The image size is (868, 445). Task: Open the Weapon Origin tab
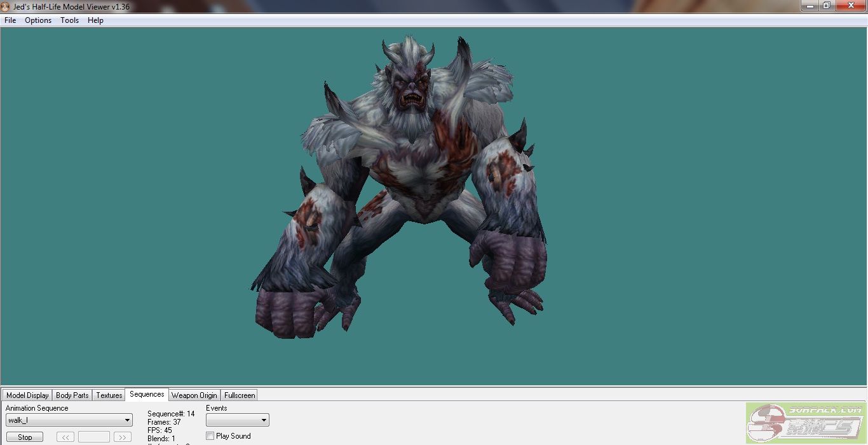194,395
